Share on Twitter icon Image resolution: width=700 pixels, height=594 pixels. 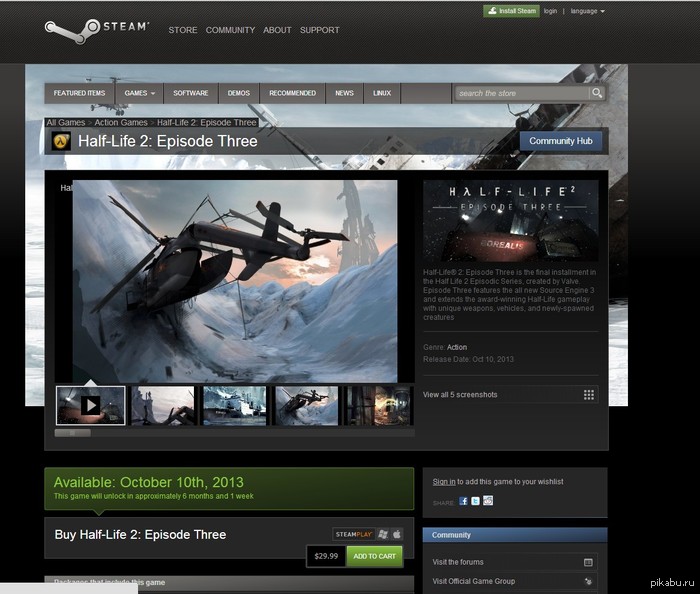tap(475, 501)
